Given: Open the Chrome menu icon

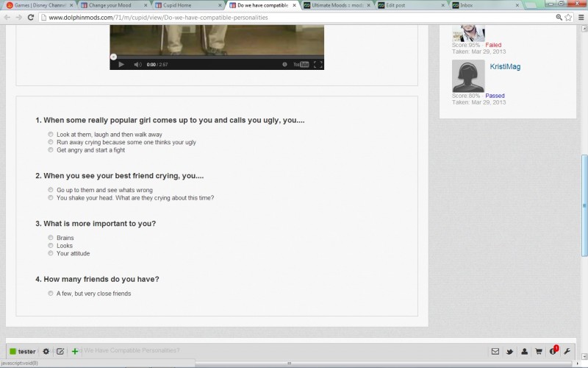Looking at the screenshot, I should (x=581, y=17).
